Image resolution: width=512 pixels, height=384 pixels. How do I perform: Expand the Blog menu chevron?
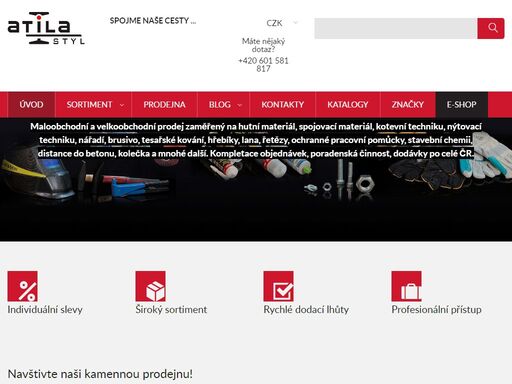coord(239,105)
